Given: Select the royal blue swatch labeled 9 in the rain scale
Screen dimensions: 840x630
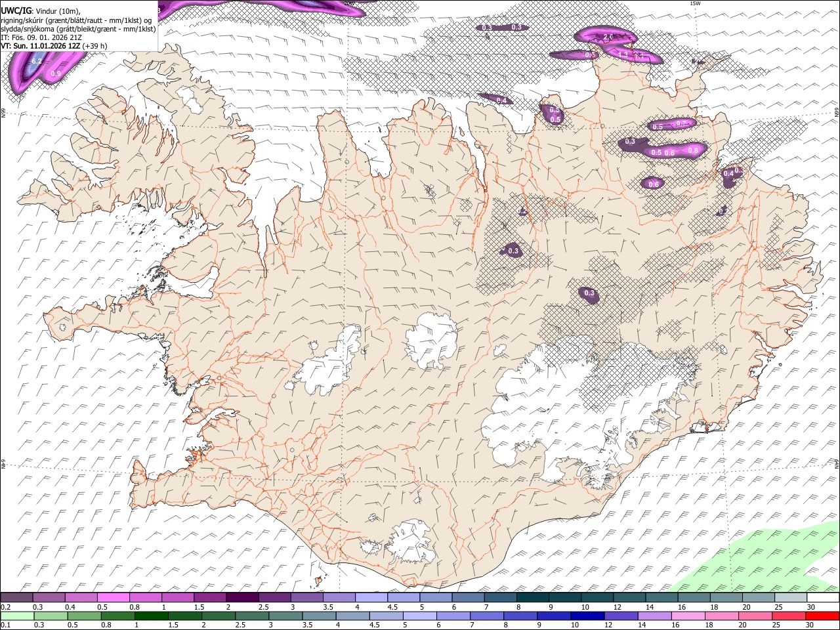Looking at the screenshot, I should [x=554, y=616].
